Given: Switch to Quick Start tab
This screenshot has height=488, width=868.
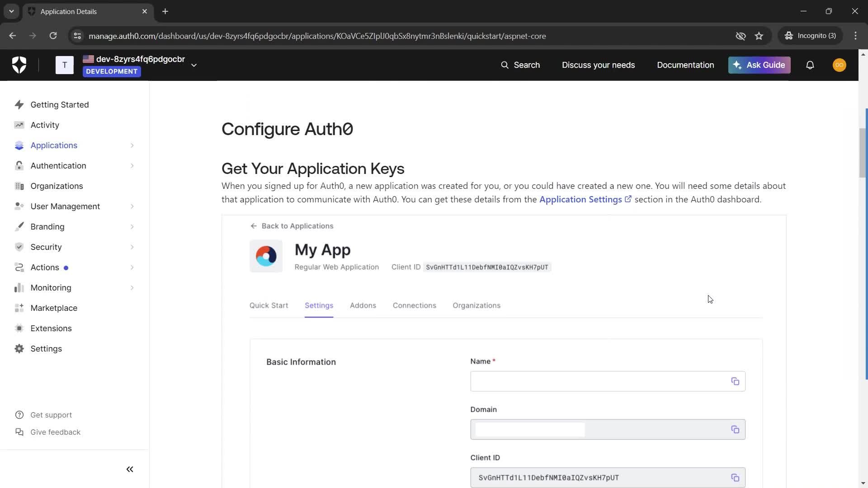Looking at the screenshot, I should coord(269,305).
